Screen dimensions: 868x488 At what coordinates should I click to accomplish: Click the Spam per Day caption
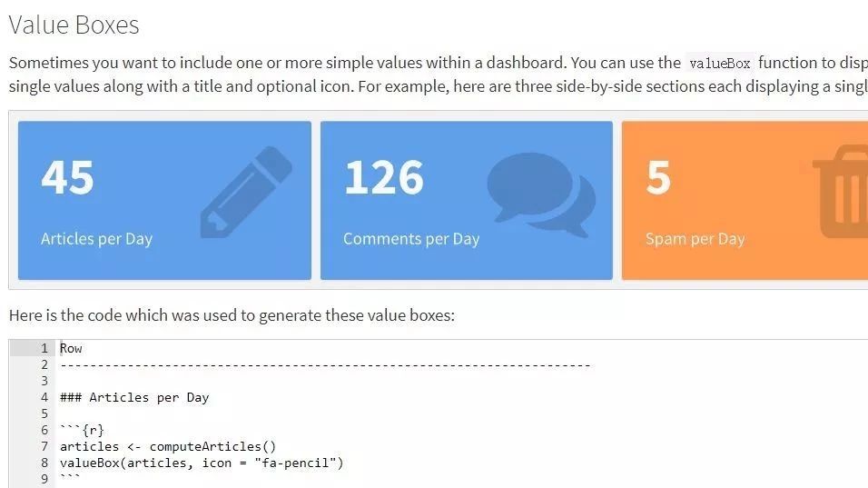pyautogui.click(x=695, y=239)
